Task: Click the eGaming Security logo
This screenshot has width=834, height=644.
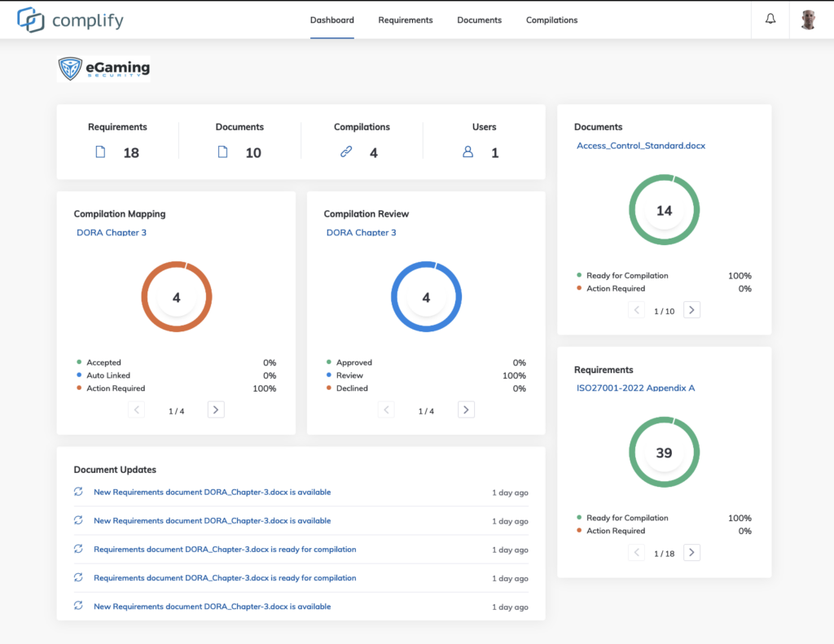Action: tap(103, 69)
